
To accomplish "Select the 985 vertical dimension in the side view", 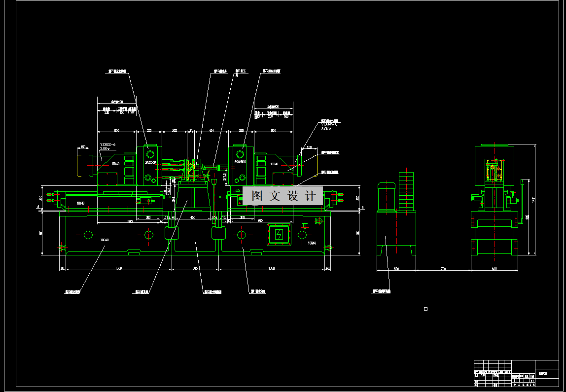I will click(528, 217).
